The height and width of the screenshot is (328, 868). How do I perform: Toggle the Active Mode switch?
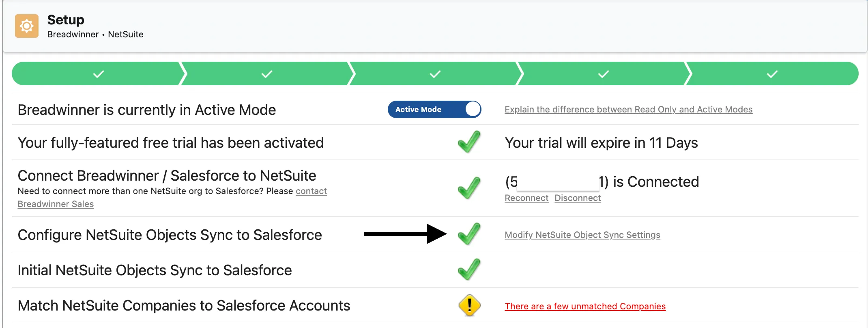point(434,110)
